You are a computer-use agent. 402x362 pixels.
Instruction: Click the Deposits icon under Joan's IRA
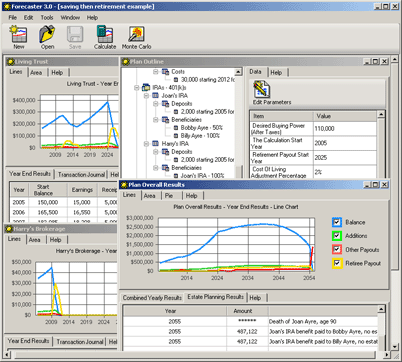[x=166, y=104]
